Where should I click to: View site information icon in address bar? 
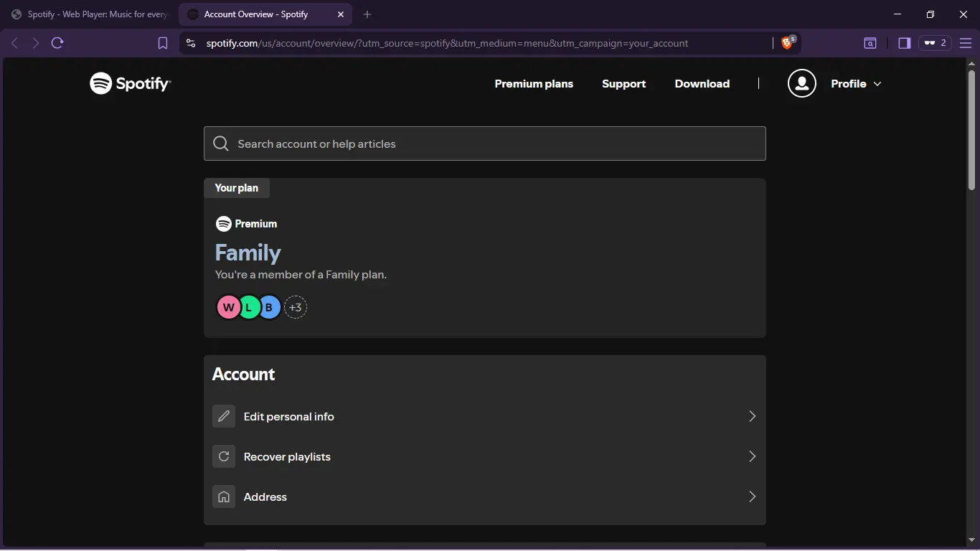click(190, 43)
